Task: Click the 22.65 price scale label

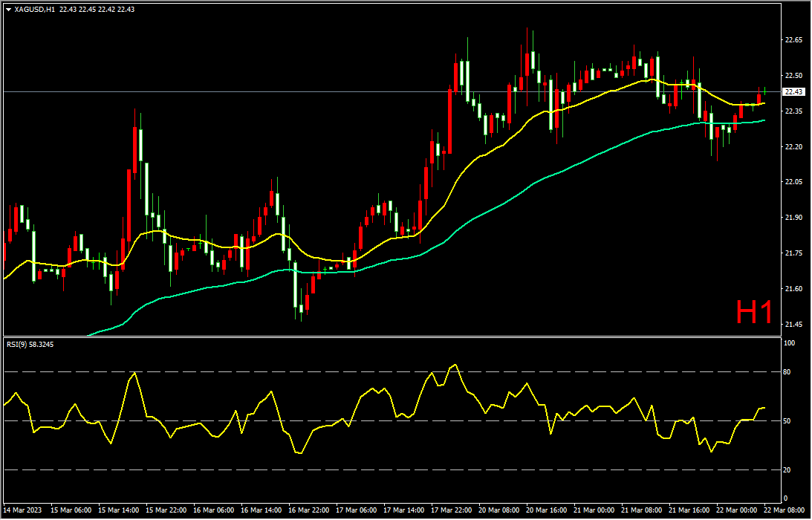Action: coord(794,40)
